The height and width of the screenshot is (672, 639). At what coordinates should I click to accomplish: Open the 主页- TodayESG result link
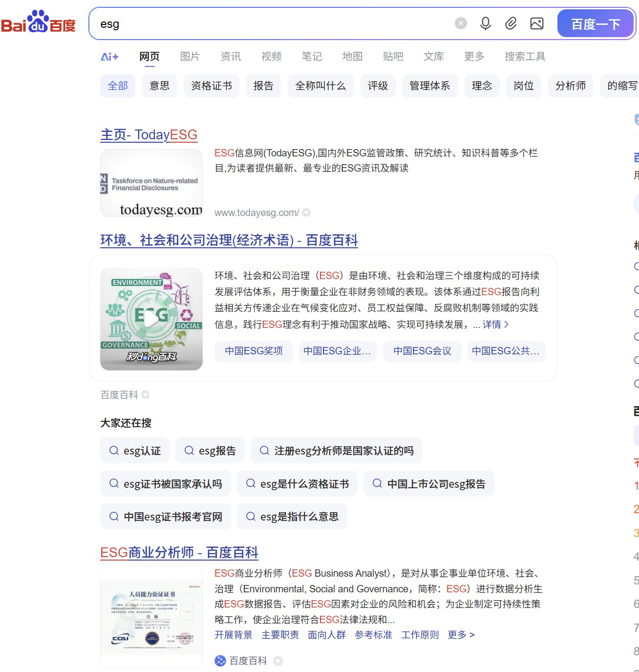tap(149, 135)
